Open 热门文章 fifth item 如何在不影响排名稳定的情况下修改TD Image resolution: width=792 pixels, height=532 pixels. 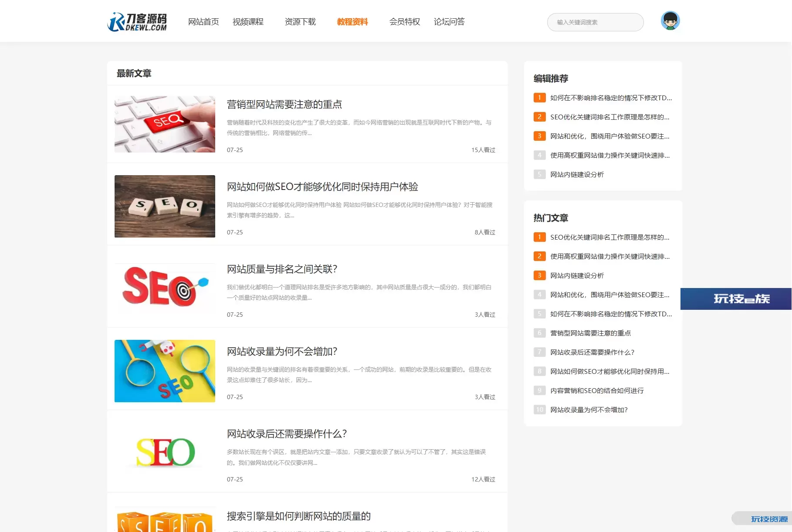click(x=611, y=314)
